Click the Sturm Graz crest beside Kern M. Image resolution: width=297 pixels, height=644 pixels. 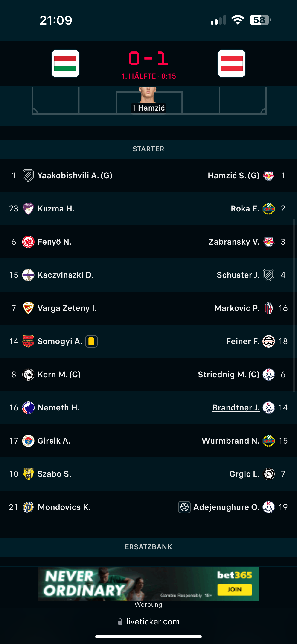tap(28, 374)
